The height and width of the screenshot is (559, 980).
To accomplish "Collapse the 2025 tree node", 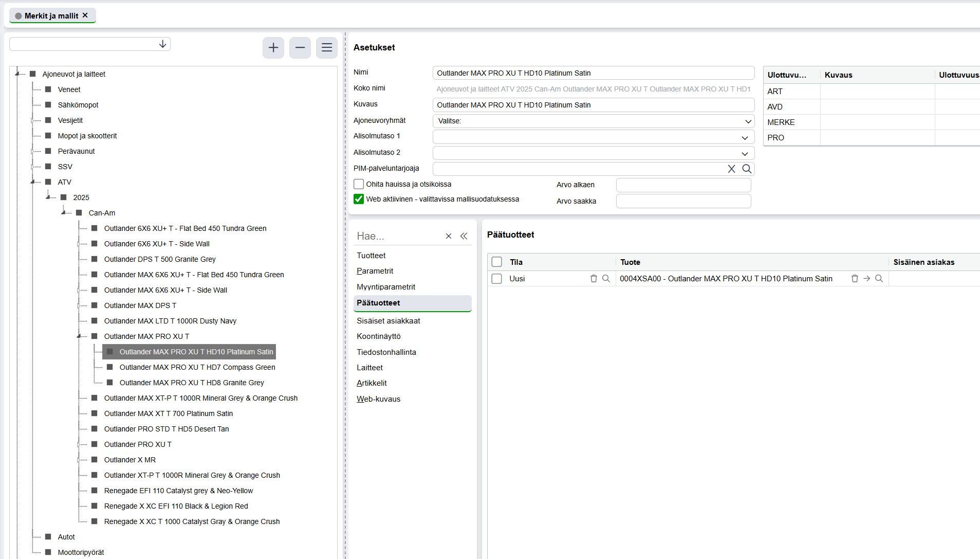I will (48, 197).
